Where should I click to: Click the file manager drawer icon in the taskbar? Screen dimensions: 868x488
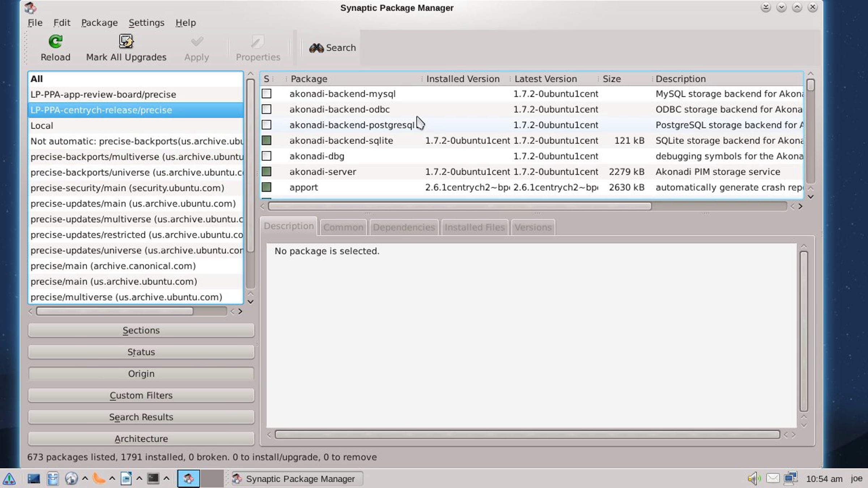(53, 479)
